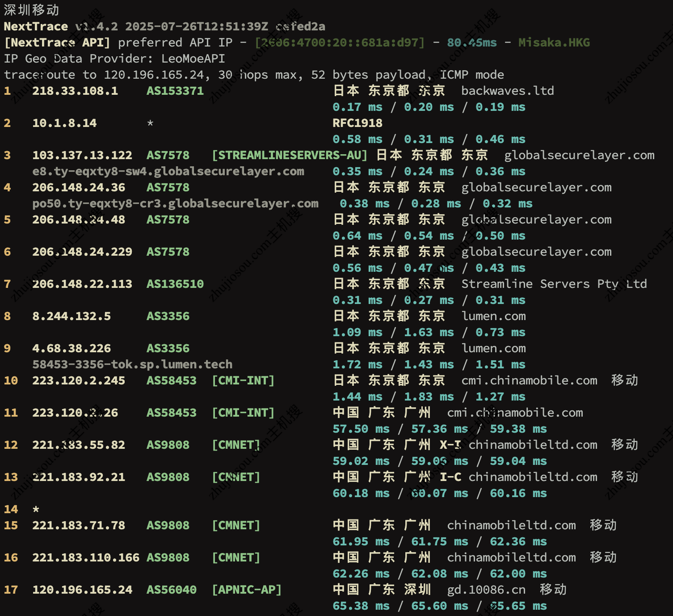Click the AS153371 number on hop 1
Image resolution: width=673 pixels, height=616 pixels.
coord(175,91)
